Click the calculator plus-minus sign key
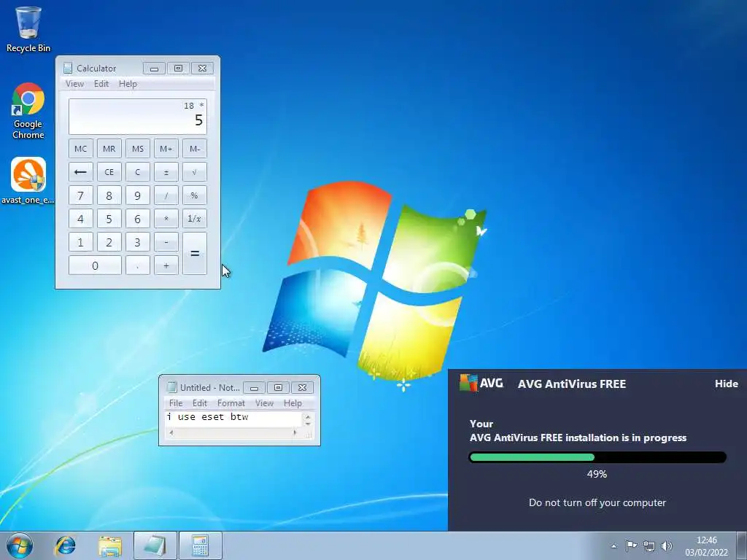Image resolution: width=747 pixels, height=560 pixels. [x=166, y=172]
